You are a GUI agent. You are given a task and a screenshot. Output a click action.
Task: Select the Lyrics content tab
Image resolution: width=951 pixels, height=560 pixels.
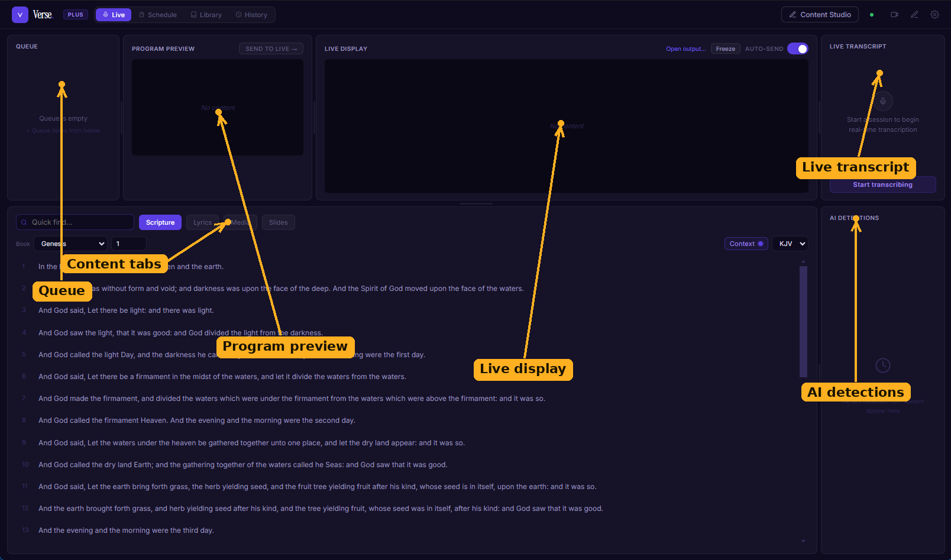tap(202, 222)
